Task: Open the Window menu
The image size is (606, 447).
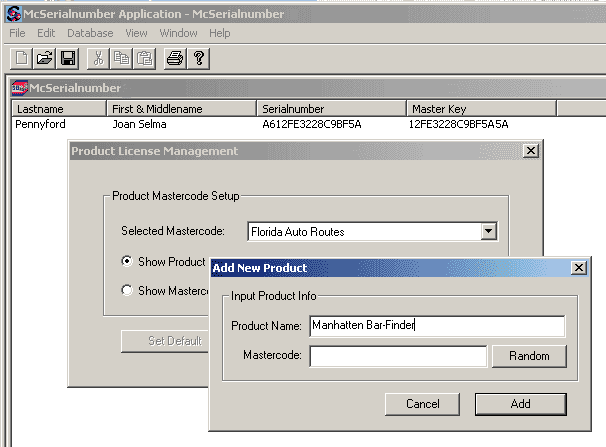Action: pyautogui.click(x=178, y=33)
